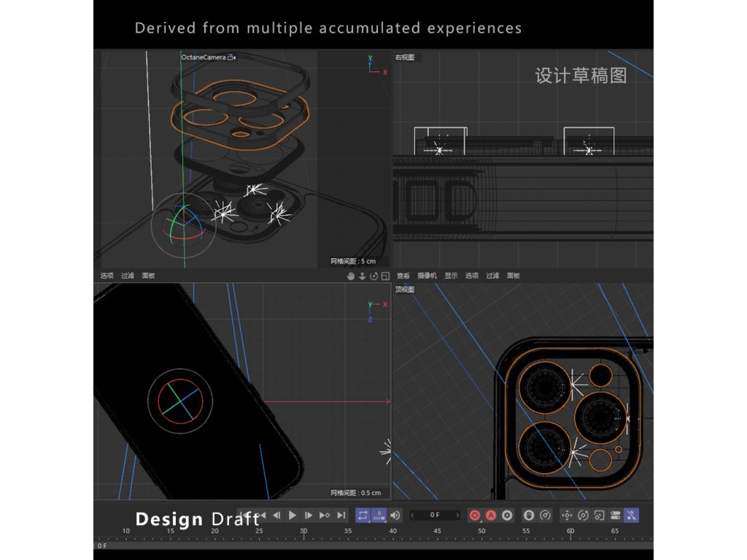Click the 右视图 viewport label

(405, 57)
